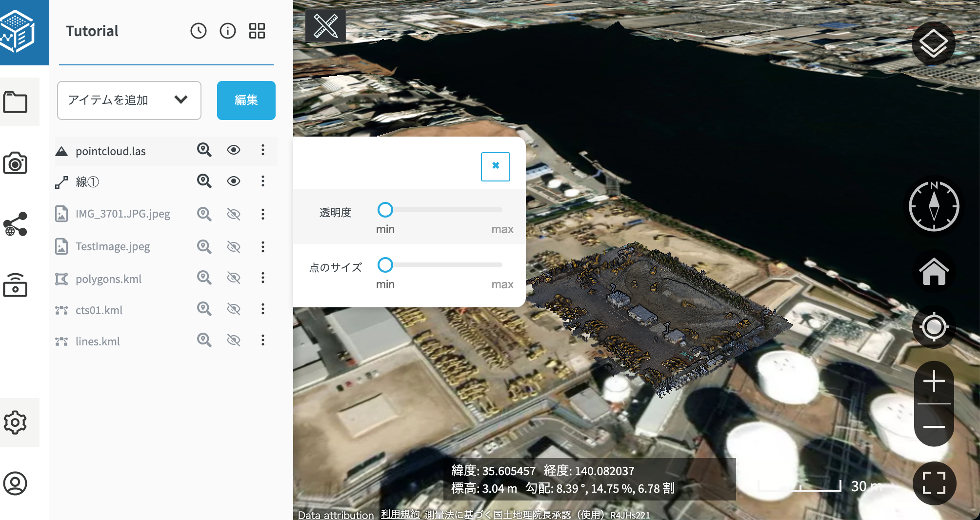Open the settings gear tab
The height and width of the screenshot is (520, 980).
tap(15, 422)
